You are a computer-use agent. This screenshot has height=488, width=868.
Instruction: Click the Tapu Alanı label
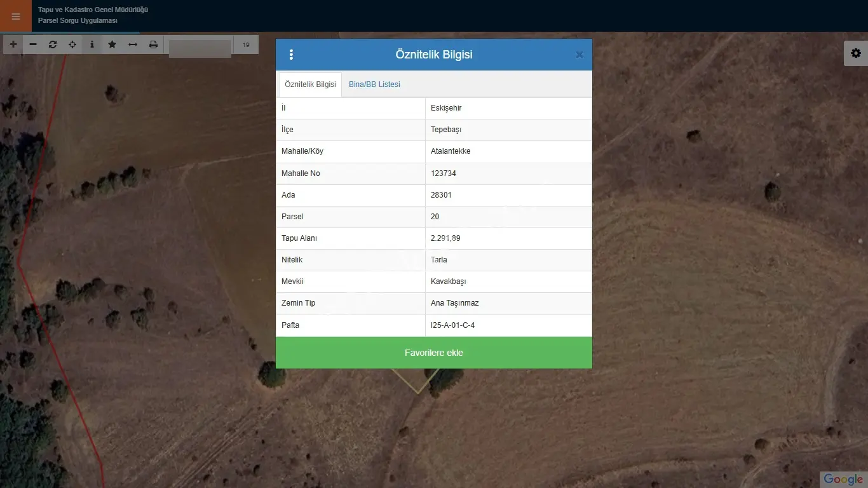click(x=299, y=238)
